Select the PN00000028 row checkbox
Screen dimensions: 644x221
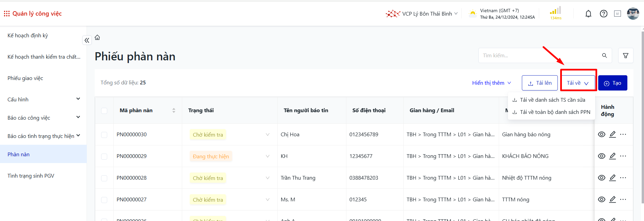[x=104, y=178]
